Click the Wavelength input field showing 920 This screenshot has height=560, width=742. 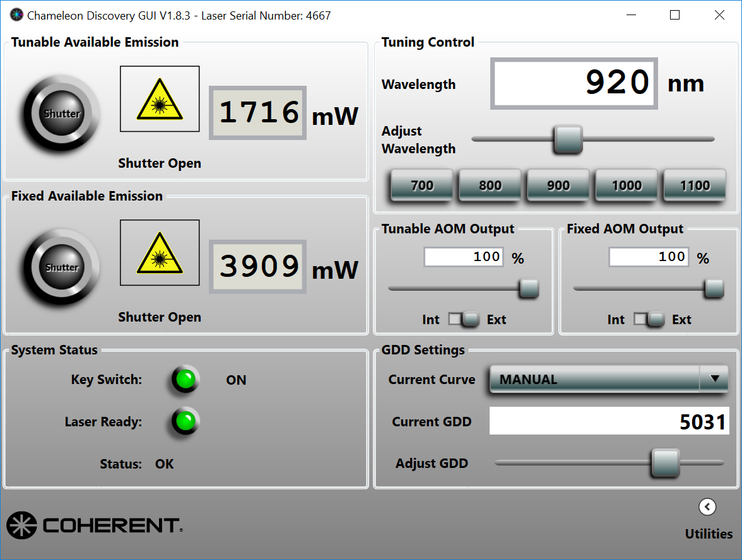point(574,83)
